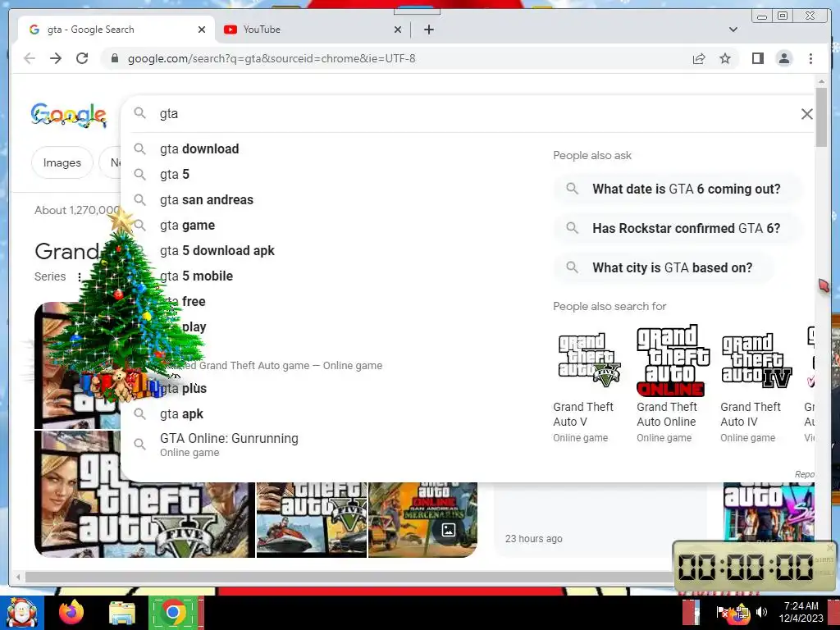Launch Firefox from the taskbar

[x=71, y=612]
